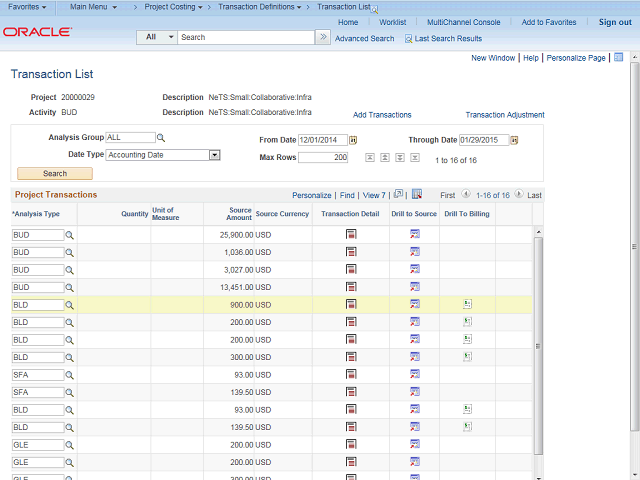Expand the Date Type dropdown

[x=214, y=155]
